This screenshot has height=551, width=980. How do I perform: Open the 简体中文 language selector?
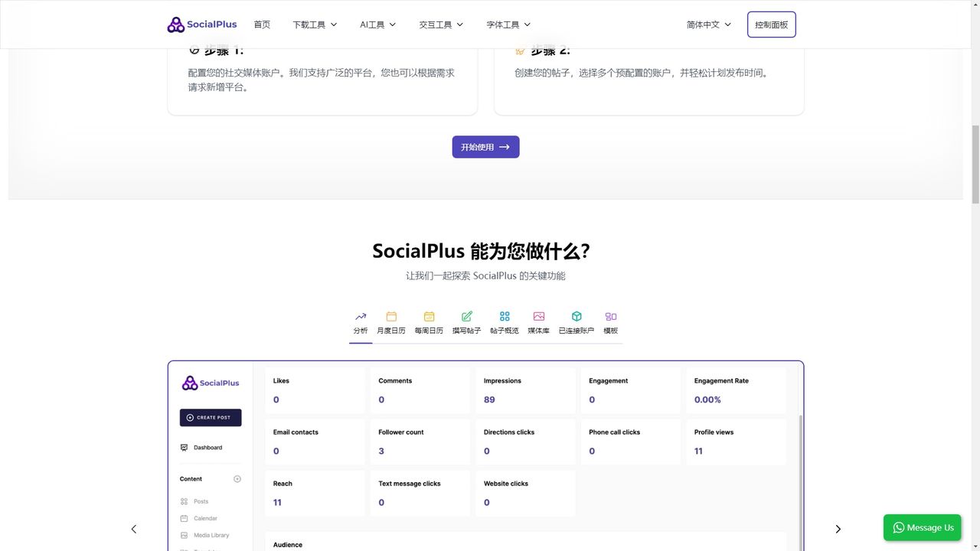click(x=709, y=24)
